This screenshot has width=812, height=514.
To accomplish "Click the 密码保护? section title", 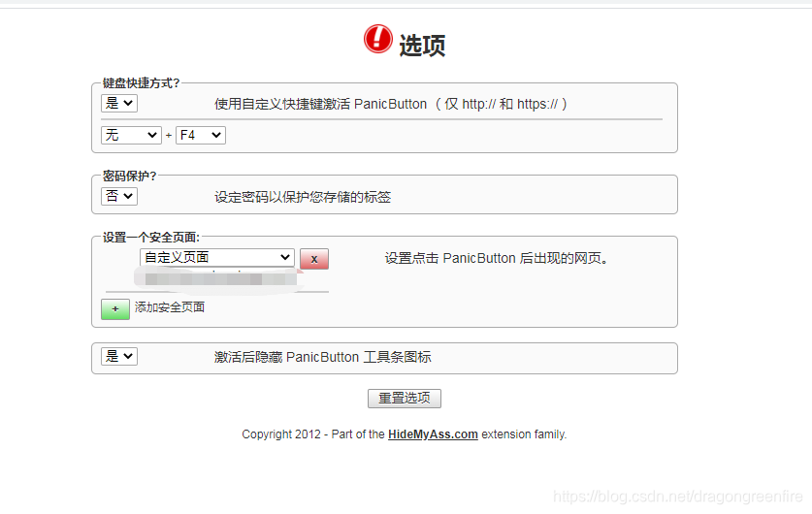I will [129, 176].
